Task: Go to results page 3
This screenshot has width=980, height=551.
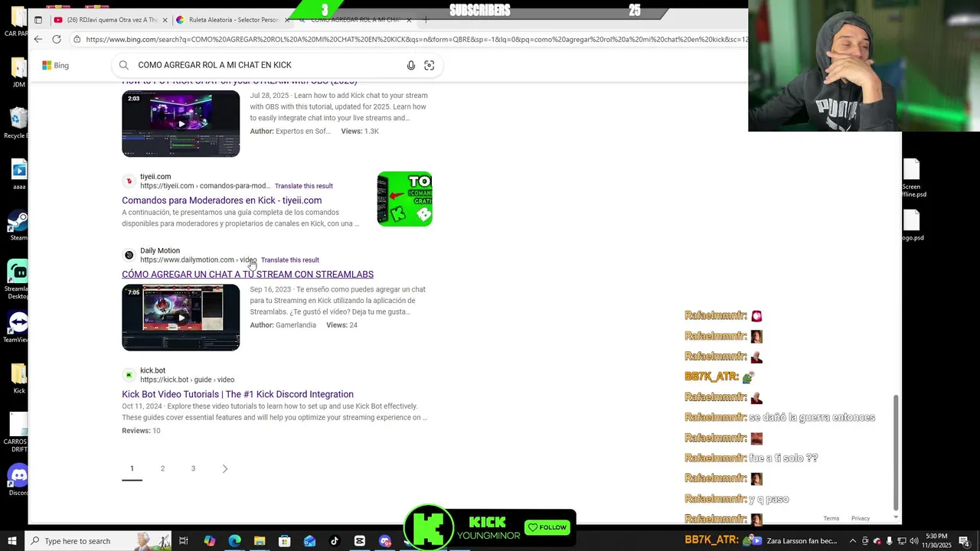Action: point(193,468)
